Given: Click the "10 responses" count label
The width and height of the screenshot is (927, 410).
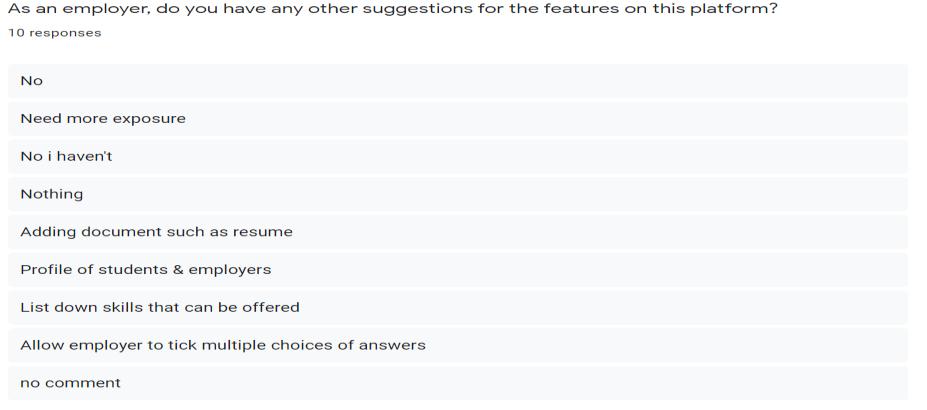Looking at the screenshot, I should click(54, 33).
